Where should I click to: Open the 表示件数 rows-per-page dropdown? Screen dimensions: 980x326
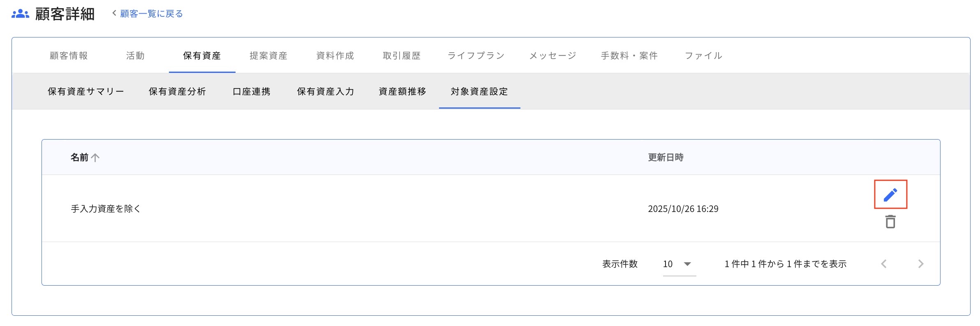[x=679, y=264]
